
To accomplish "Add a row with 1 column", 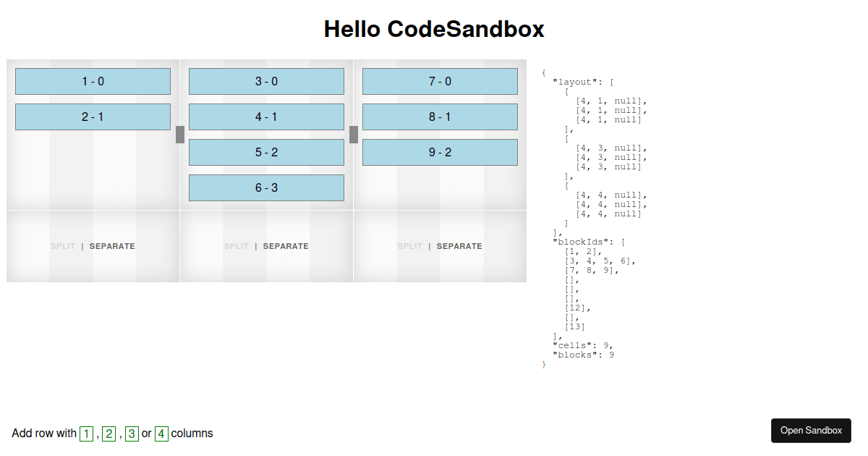I will (x=87, y=434).
